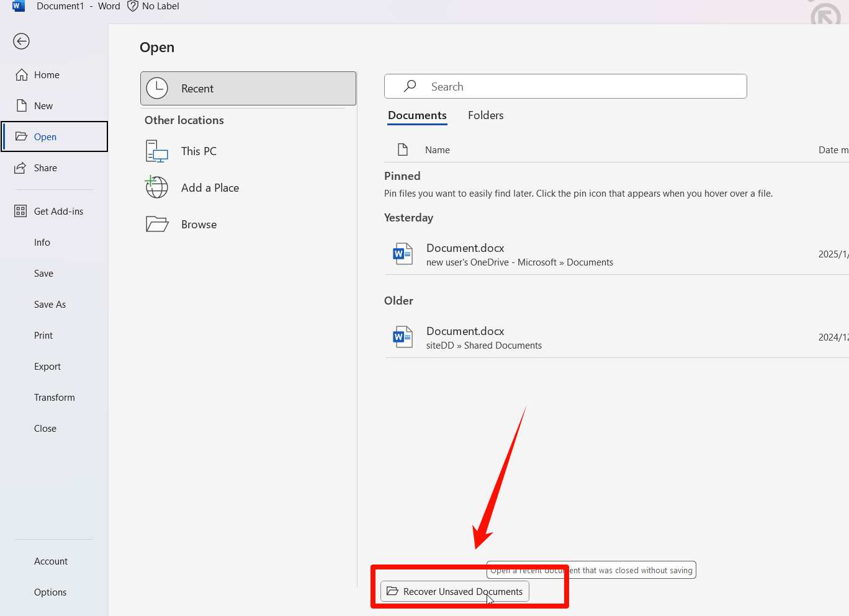The height and width of the screenshot is (616, 849).
Task: Select Save As in the backstage menu
Action: [x=50, y=305]
